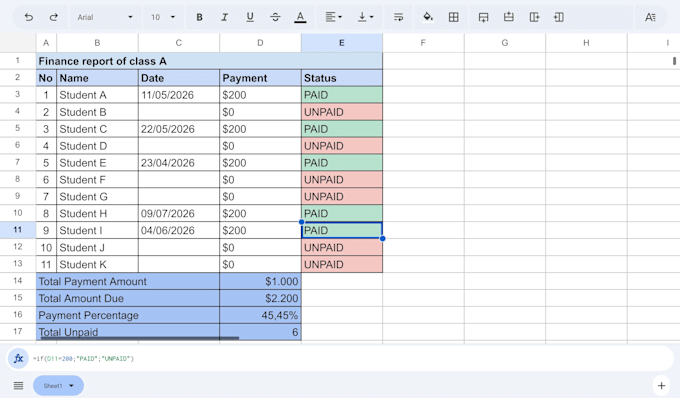680x398 pixels.
Task: Toggle bold formatting
Action: [199, 17]
